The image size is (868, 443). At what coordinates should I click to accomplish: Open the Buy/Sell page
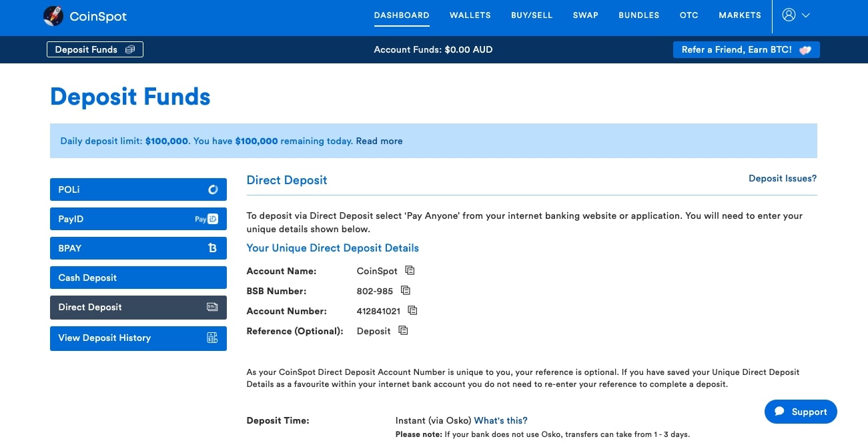(532, 15)
